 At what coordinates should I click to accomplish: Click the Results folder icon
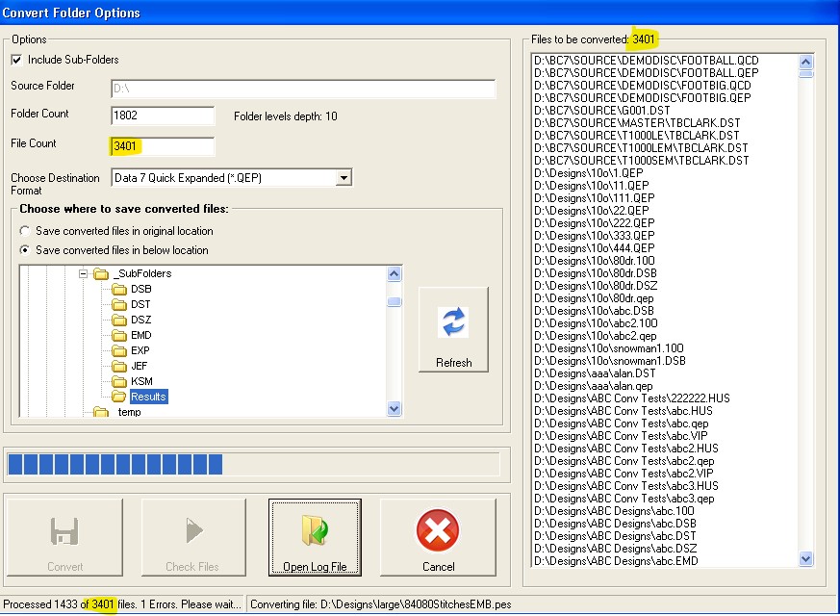[x=119, y=397]
